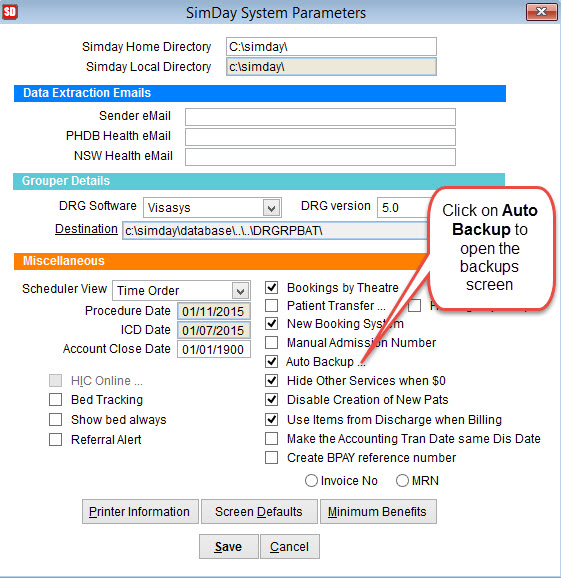Viewport: 561px width, 578px height.
Task: Enable the Bed Tracking checkbox
Action: pyautogui.click(x=56, y=400)
